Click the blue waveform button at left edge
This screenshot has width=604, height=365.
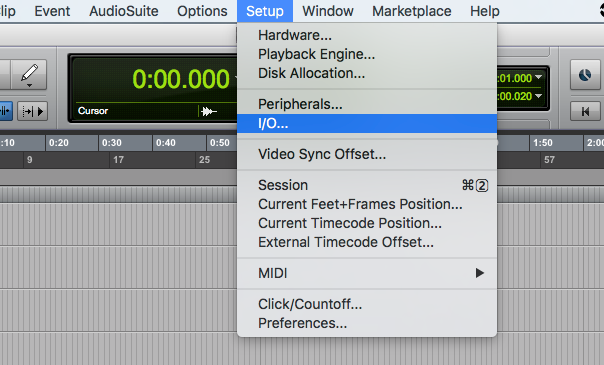(6, 111)
